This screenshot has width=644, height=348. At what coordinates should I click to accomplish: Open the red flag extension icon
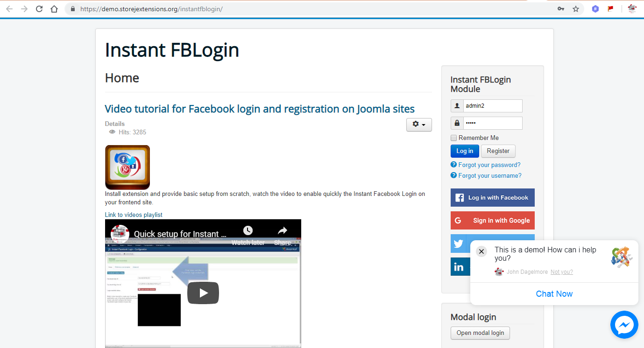point(610,8)
